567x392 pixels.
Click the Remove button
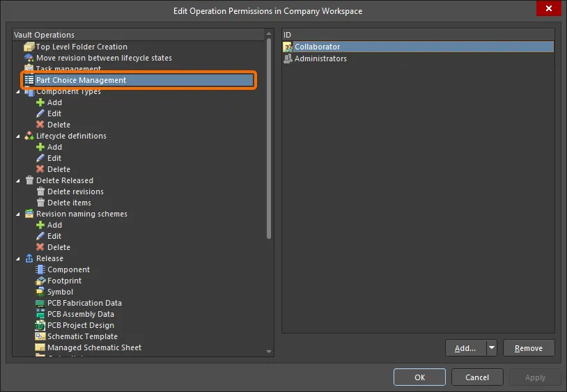[529, 348]
